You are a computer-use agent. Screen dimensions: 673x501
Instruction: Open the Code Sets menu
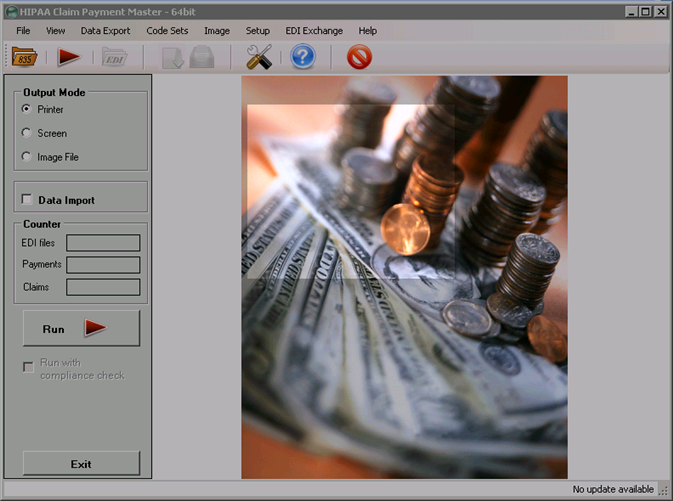tap(167, 31)
